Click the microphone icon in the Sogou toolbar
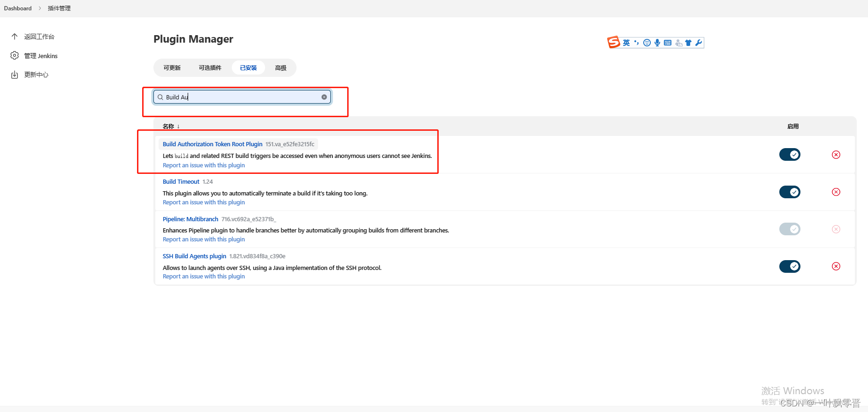 click(657, 43)
